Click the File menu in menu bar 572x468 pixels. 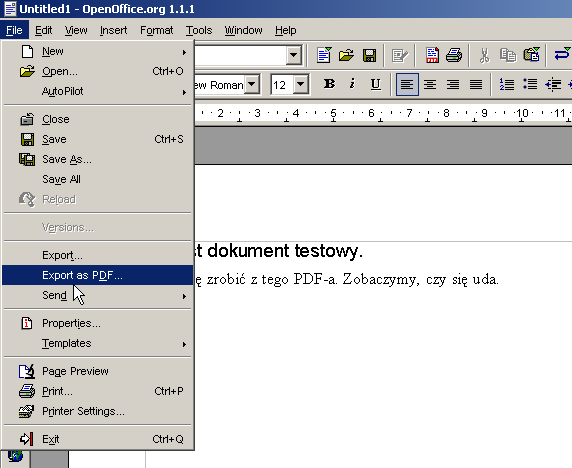click(14, 30)
